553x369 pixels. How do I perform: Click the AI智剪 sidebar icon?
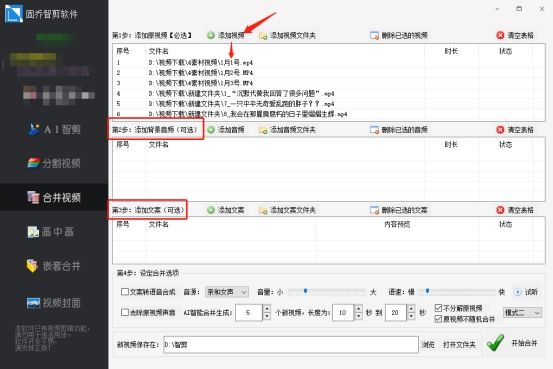34,129
